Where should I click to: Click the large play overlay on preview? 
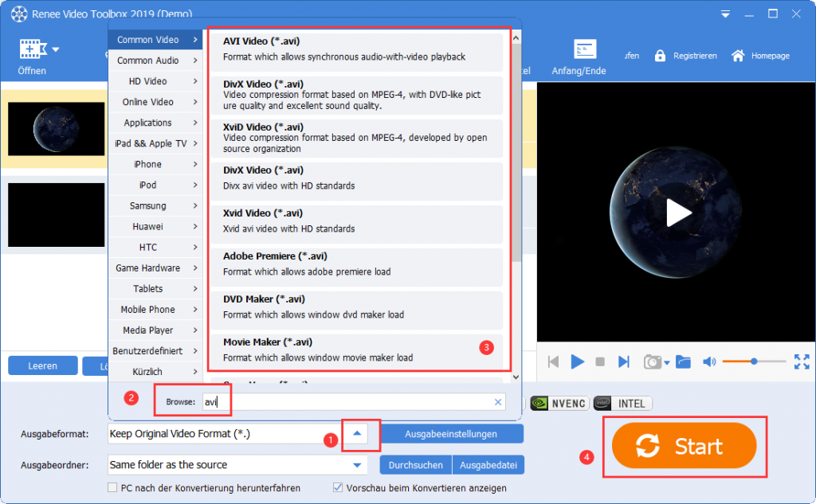pos(679,213)
